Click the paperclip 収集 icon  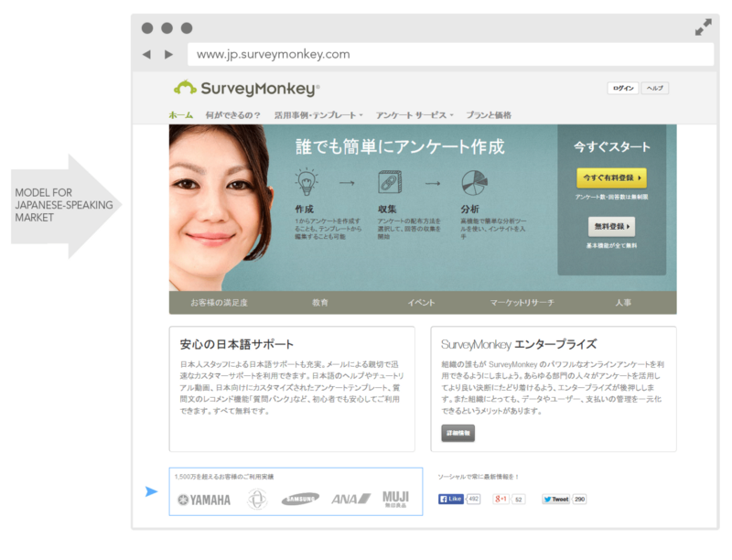pyautogui.click(x=390, y=182)
